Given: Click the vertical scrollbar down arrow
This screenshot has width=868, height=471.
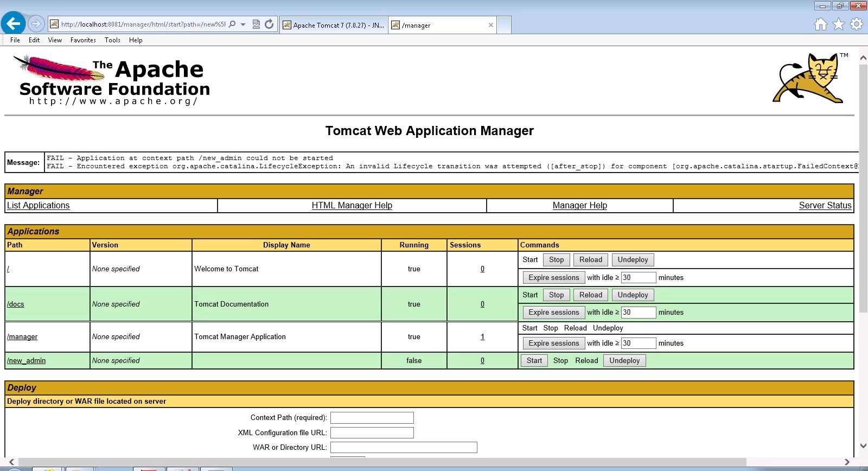Looking at the screenshot, I should pos(863,446).
